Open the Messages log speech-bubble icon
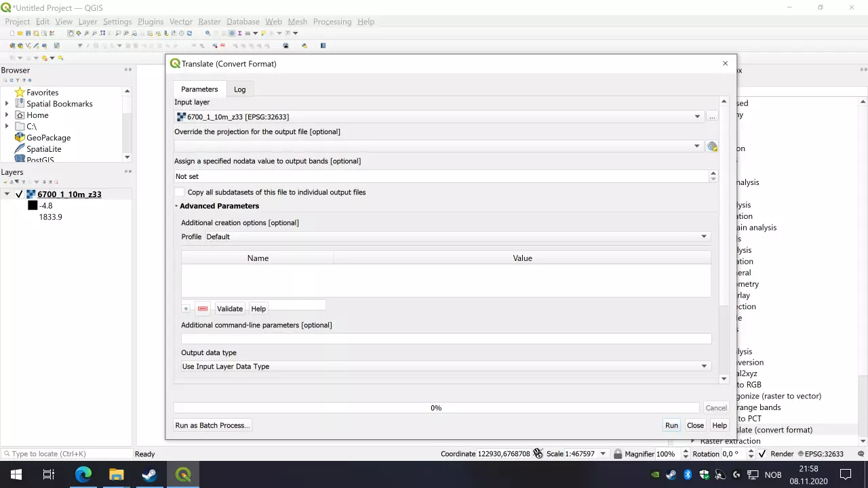 click(862, 454)
